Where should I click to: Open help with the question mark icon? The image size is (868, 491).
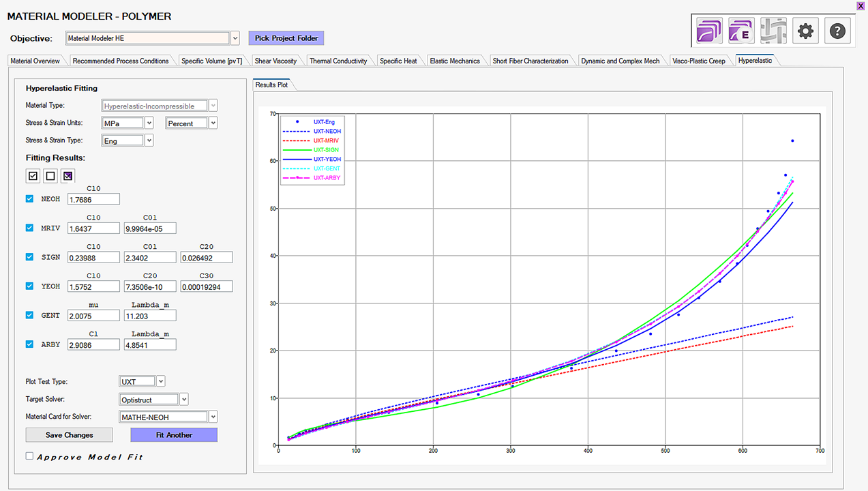coord(838,31)
